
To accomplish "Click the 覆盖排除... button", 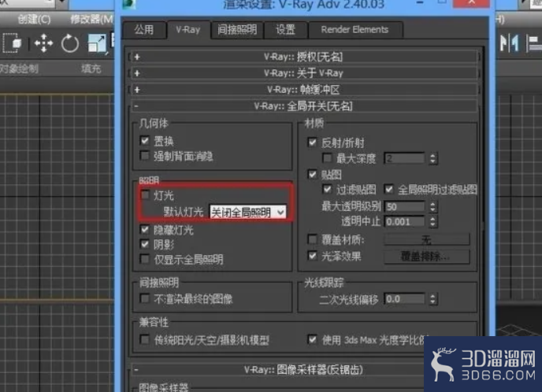I will tap(427, 257).
